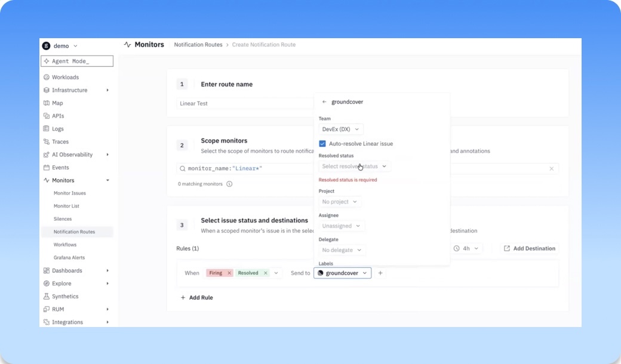The image size is (621, 364).
Task: Expand the Dashboards submenu arrow
Action: pos(107,271)
